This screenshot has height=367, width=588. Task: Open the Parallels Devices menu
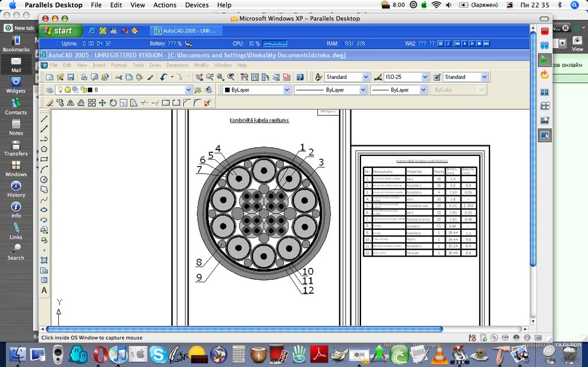tap(197, 5)
